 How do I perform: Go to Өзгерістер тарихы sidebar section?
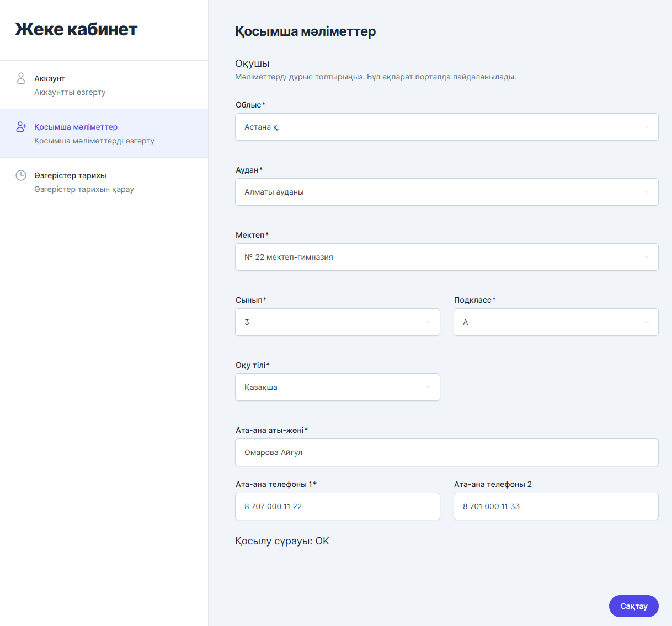pyautogui.click(x=70, y=175)
